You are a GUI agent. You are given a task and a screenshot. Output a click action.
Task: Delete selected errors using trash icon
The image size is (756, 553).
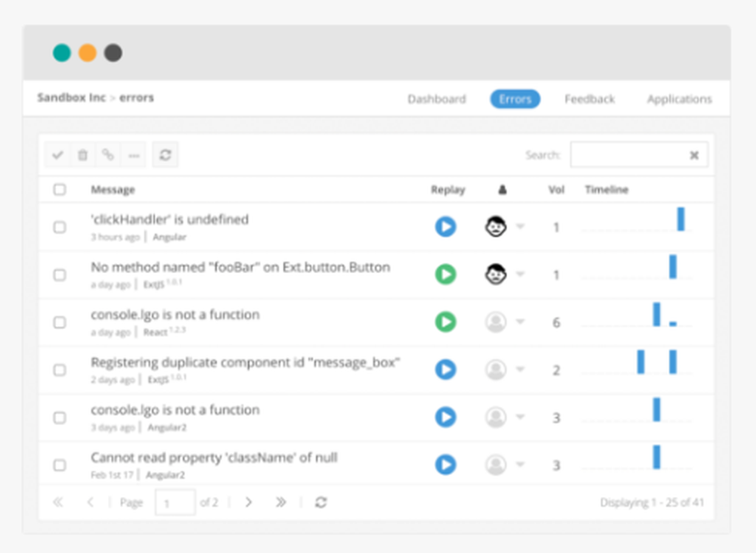(x=83, y=154)
